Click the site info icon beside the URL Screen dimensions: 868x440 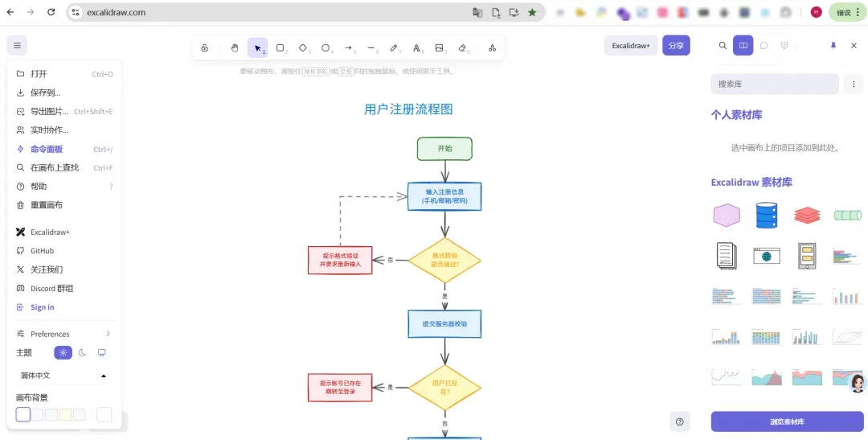(x=76, y=12)
